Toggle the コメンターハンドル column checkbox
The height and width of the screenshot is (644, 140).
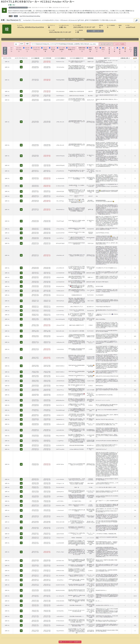pos(24,48)
